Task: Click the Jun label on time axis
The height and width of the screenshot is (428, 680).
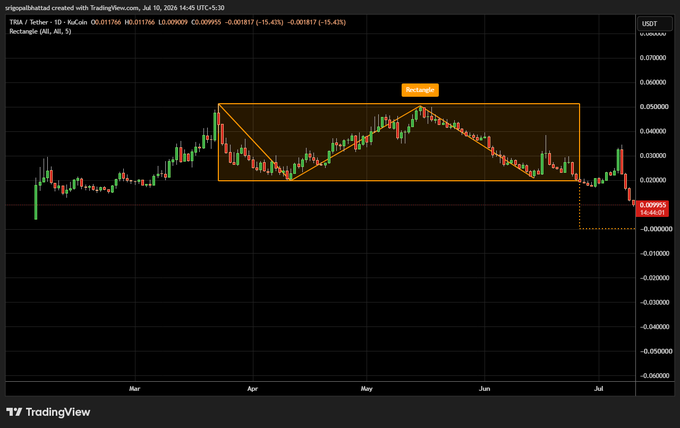Action: 484,389
